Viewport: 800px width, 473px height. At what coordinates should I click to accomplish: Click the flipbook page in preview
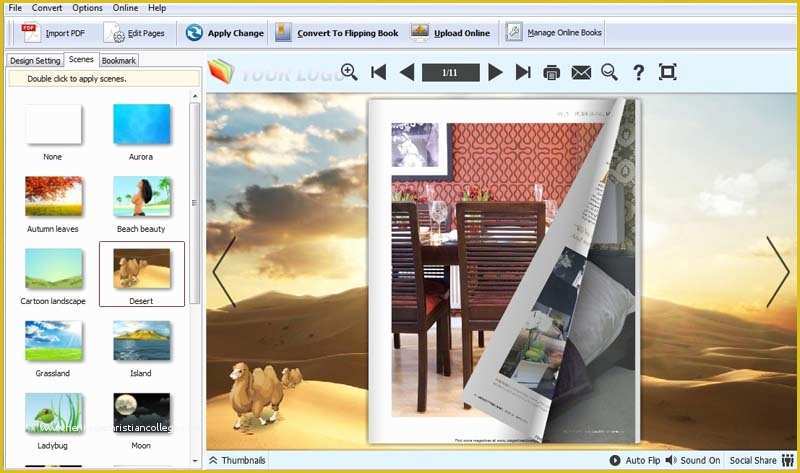point(504,271)
